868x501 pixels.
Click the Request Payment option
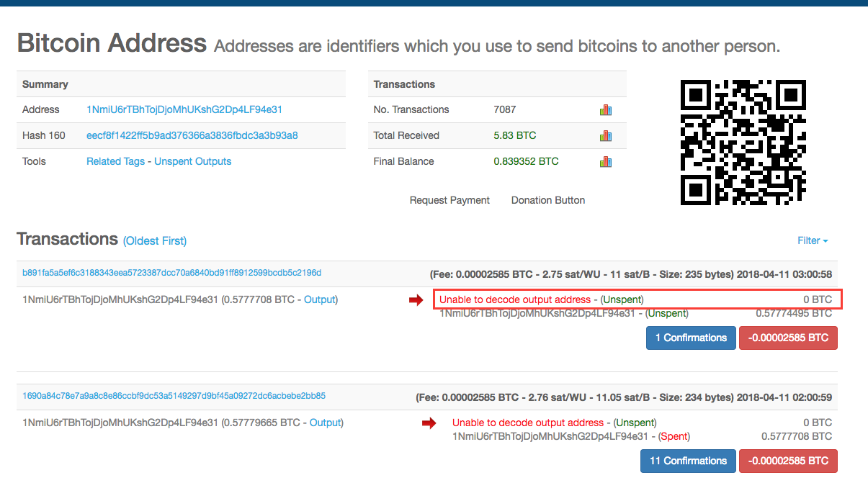point(449,200)
